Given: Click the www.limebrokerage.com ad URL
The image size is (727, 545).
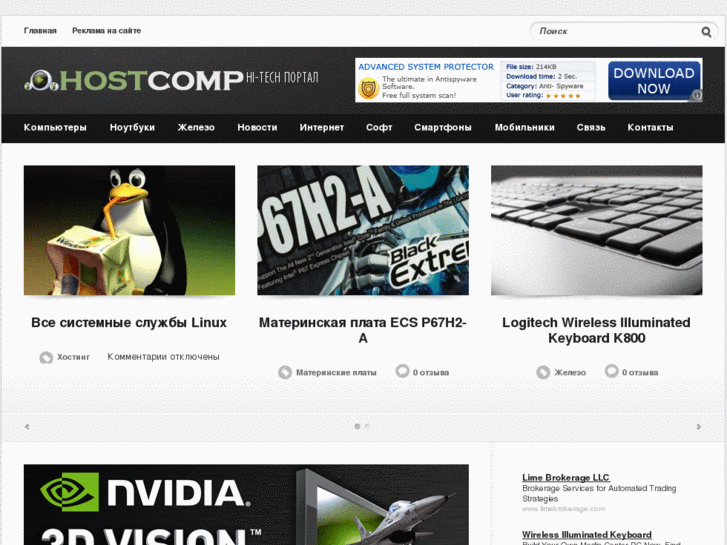Looking at the screenshot, I should coord(563,509).
